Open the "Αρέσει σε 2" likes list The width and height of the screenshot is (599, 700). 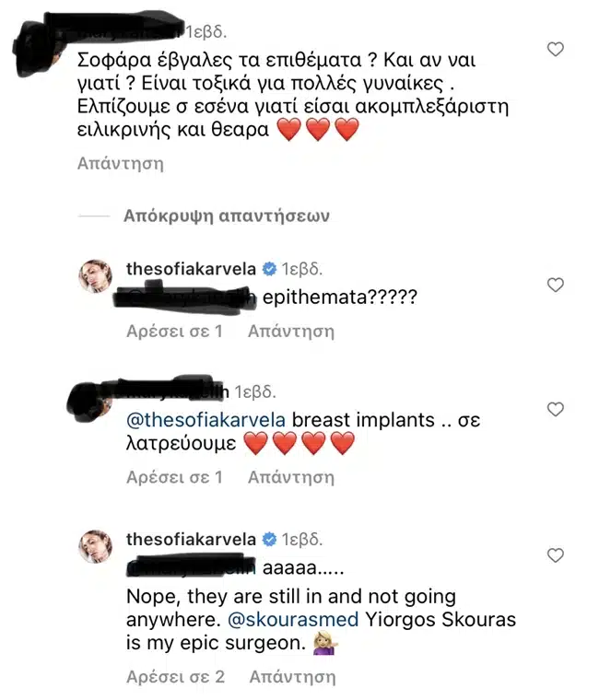coord(175,677)
